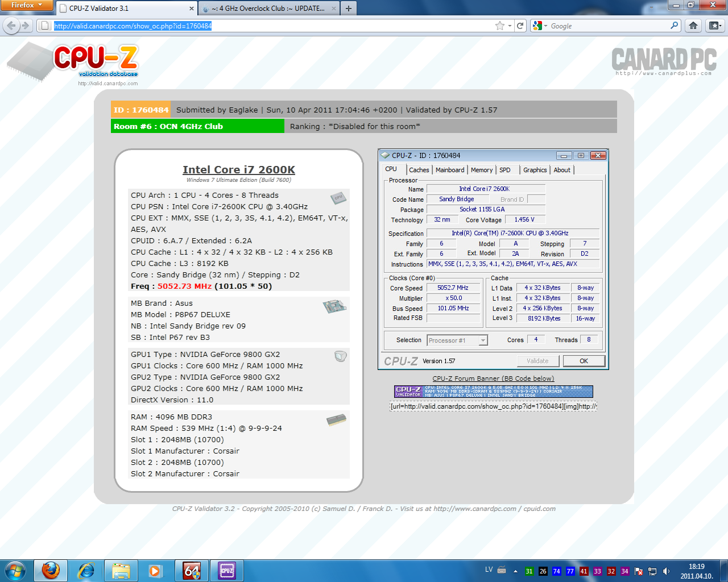The image size is (728, 582).
Task: Open CPU-Z Forum Banner link
Action: (x=493, y=379)
